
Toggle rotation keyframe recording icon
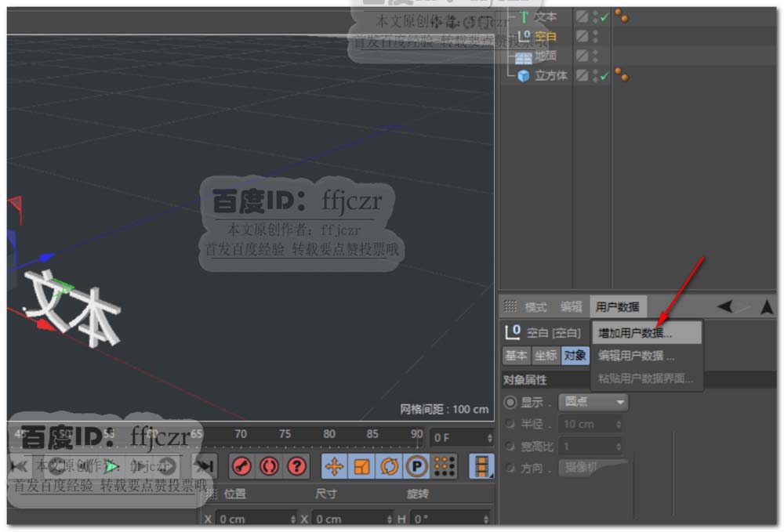click(x=389, y=466)
